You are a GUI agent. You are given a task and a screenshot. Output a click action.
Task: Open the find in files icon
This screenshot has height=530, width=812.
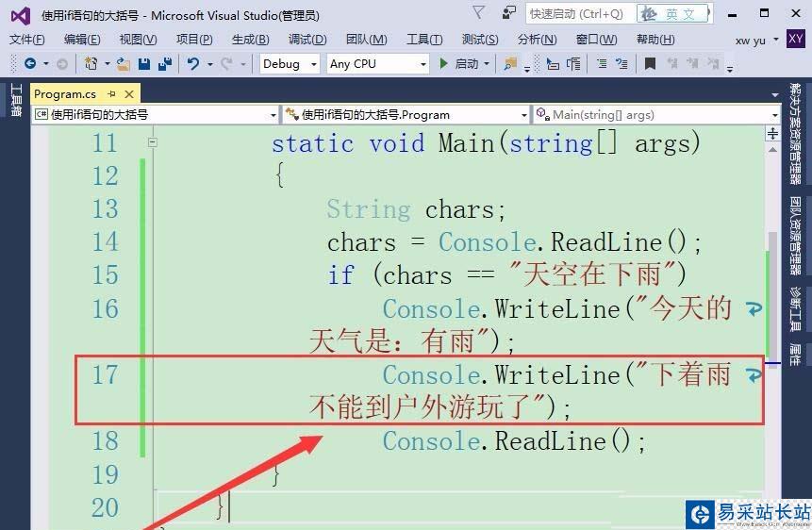click(x=510, y=64)
